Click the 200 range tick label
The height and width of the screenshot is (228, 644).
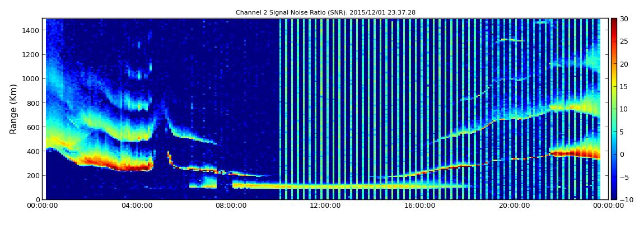coord(33,176)
